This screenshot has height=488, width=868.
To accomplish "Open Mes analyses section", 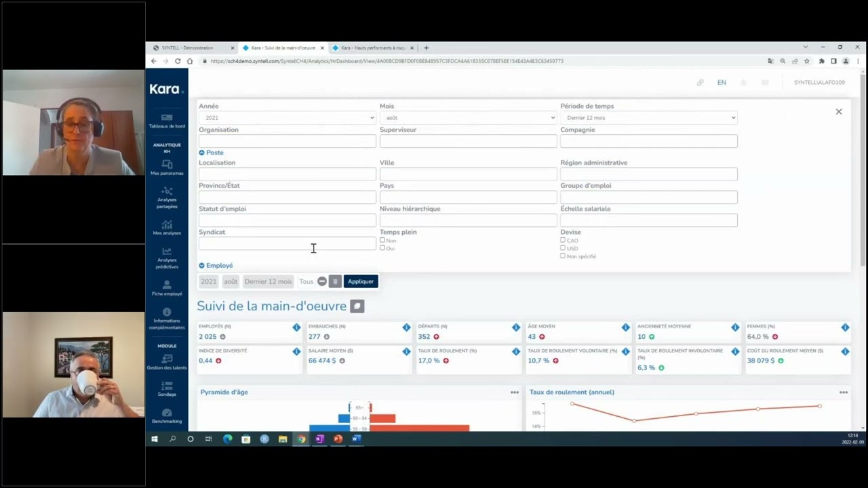I will coord(167,228).
